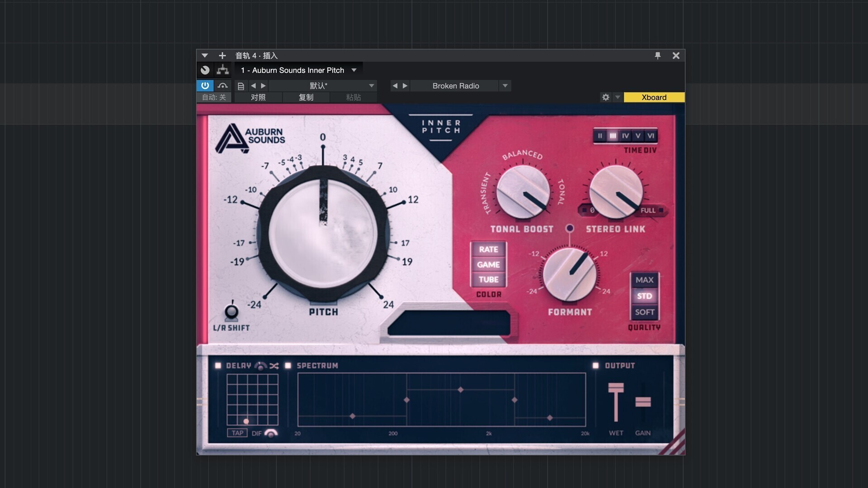This screenshot has width=868, height=488.
Task: Select Time Div III
Action: 613,136
